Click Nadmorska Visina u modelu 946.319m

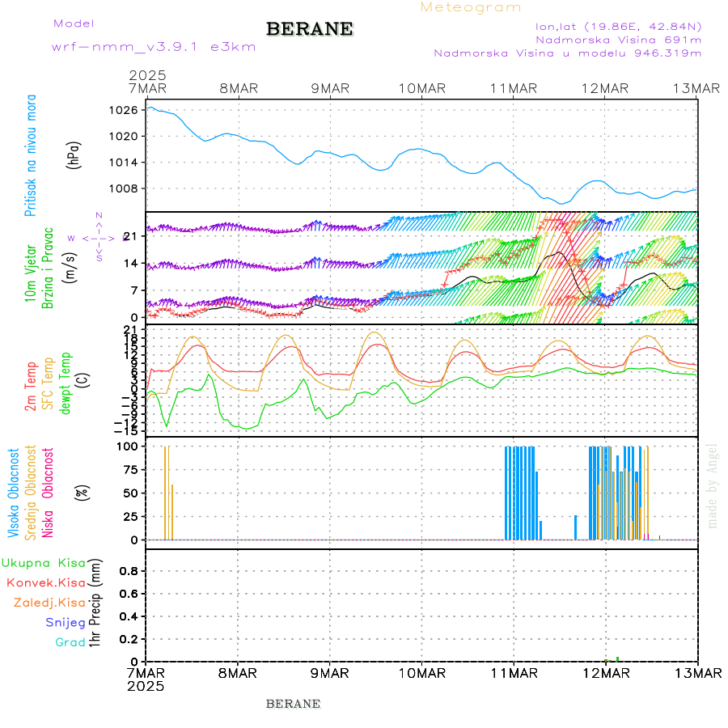pyautogui.click(x=567, y=53)
